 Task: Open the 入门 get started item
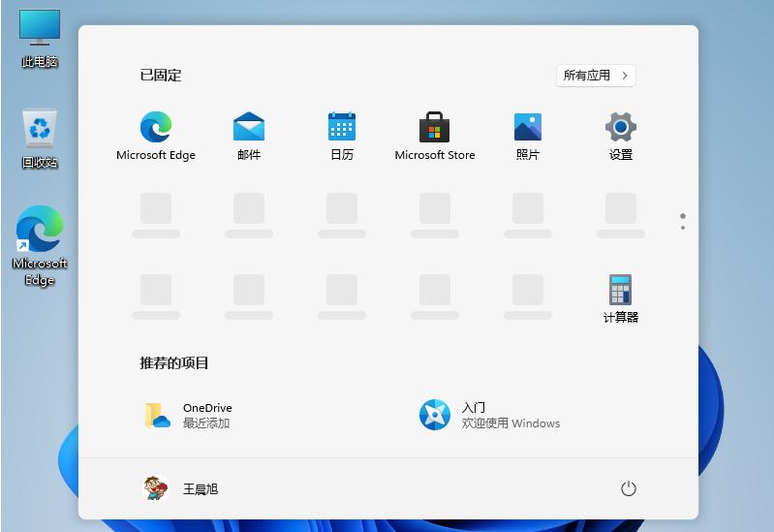pyautogui.click(x=489, y=415)
